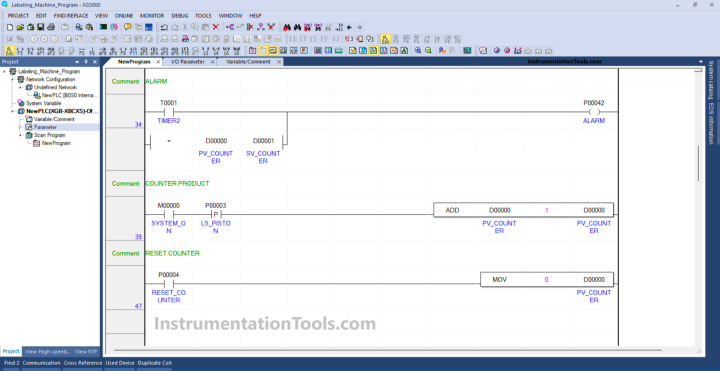Open the Cross Reference bottom tab
720x371 pixels.
tap(83, 363)
